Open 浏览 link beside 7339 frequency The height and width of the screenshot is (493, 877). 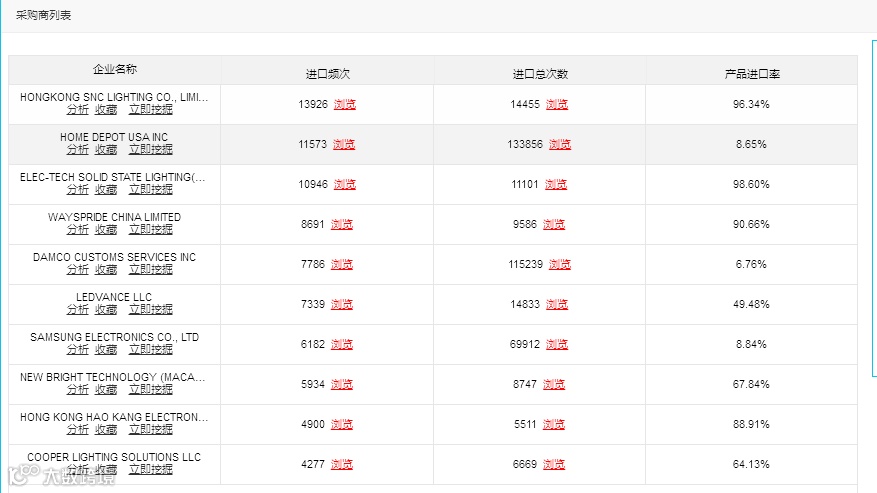(x=341, y=304)
